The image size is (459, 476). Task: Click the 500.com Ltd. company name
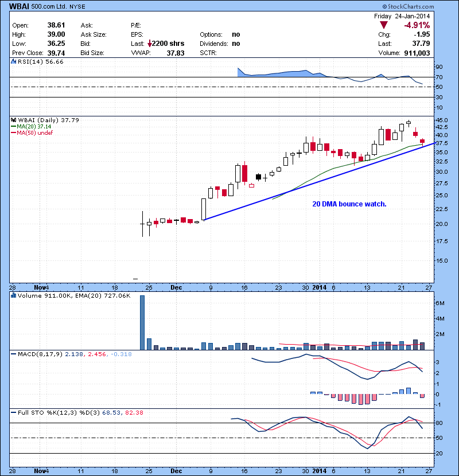pos(49,6)
